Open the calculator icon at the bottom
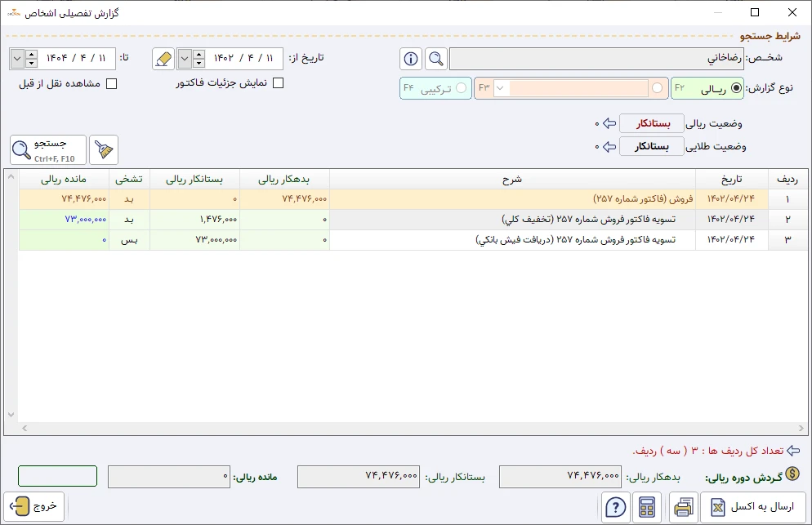The height and width of the screenshot is (525, 812). point(647,507)
